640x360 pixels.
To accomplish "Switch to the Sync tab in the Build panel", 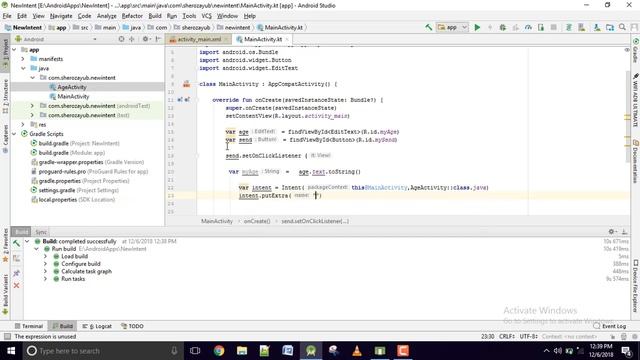I will pos(41,232).
